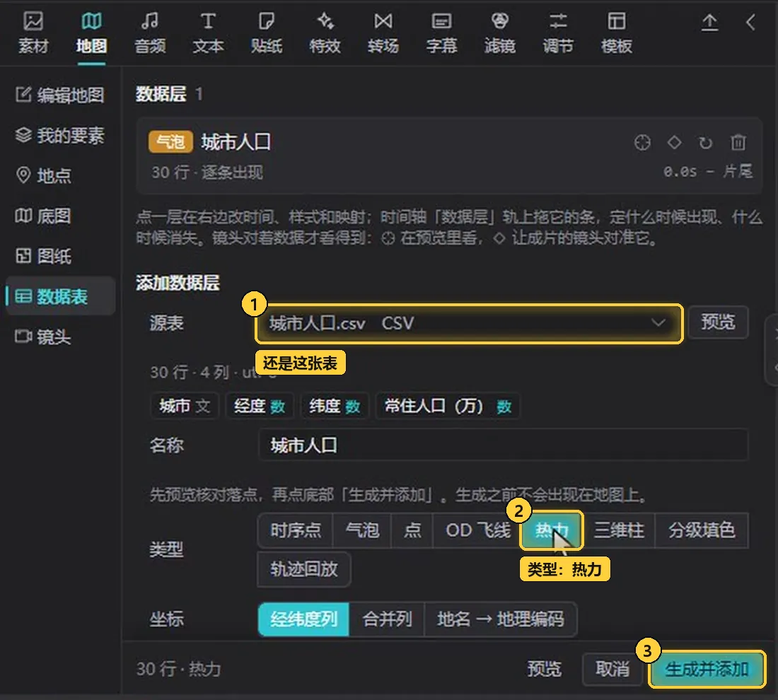Collapse panel with the top-right chevron

click(750, 23)
